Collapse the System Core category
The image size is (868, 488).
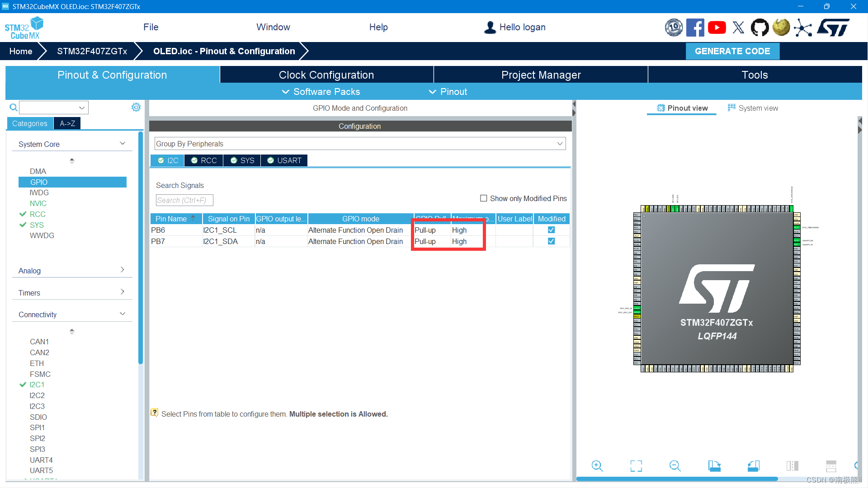[x=123, y=143]
